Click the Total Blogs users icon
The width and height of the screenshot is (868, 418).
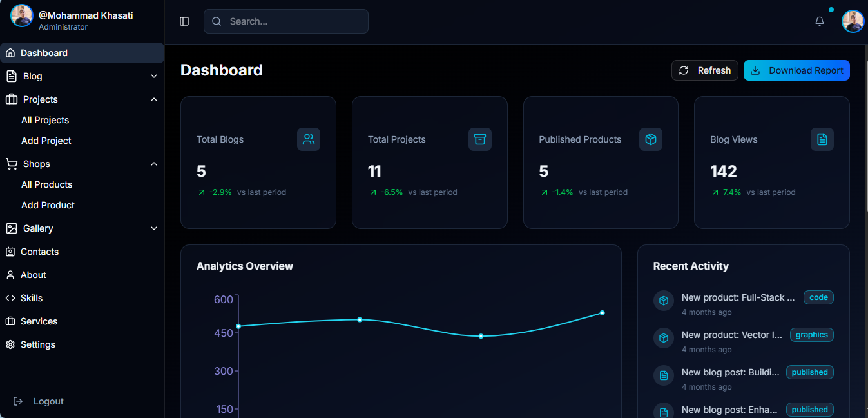coord(309,139)
